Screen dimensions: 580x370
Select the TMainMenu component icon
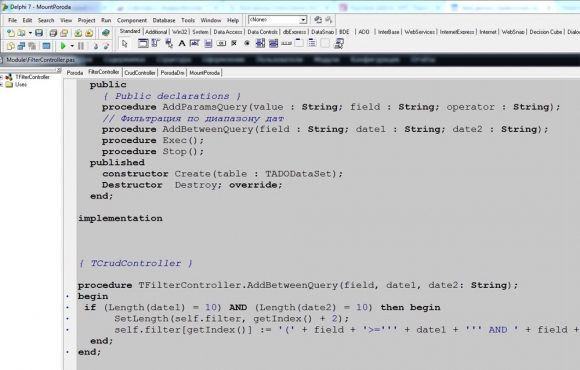coord(155,43)
